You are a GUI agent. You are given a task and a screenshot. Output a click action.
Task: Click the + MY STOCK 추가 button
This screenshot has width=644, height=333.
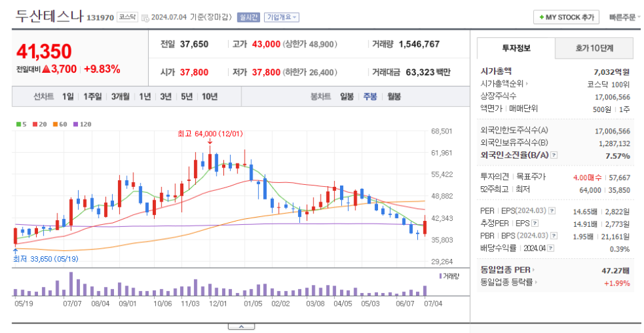pyautogui.click(x=567, y=17)
